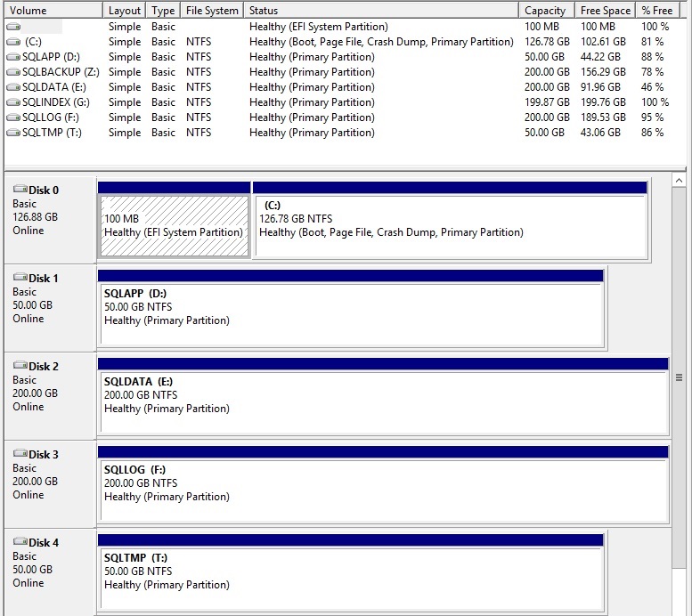Select the SQLDATA (E:) partition block on Disk 2
692x616 pixels.
coord(383,401)
